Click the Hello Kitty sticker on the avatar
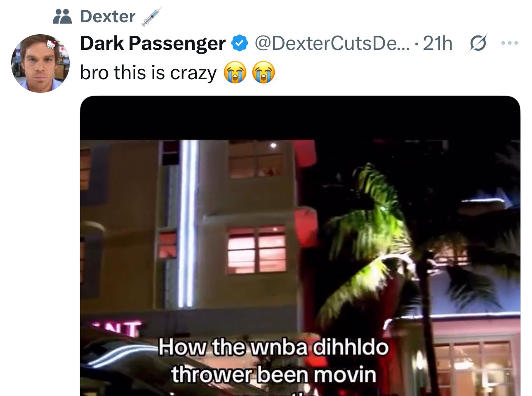532x396 pixels. (51, 45)
